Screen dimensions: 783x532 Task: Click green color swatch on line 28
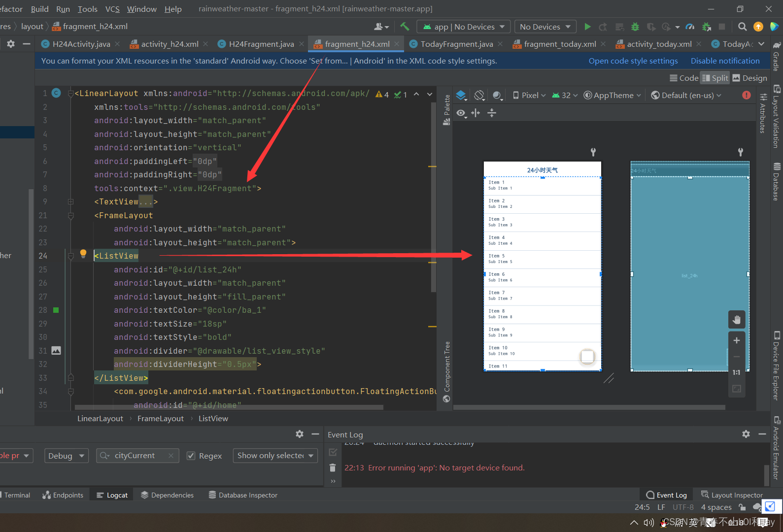(56, 310)
